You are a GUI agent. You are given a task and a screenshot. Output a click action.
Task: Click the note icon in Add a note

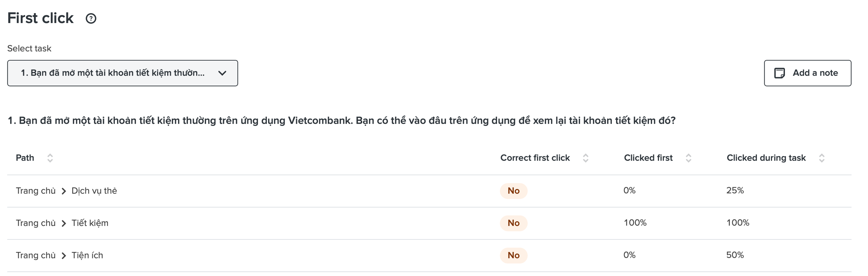point(779,73)
